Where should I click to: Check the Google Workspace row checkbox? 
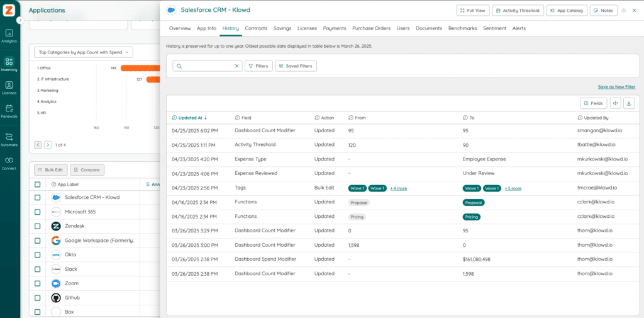37,241
